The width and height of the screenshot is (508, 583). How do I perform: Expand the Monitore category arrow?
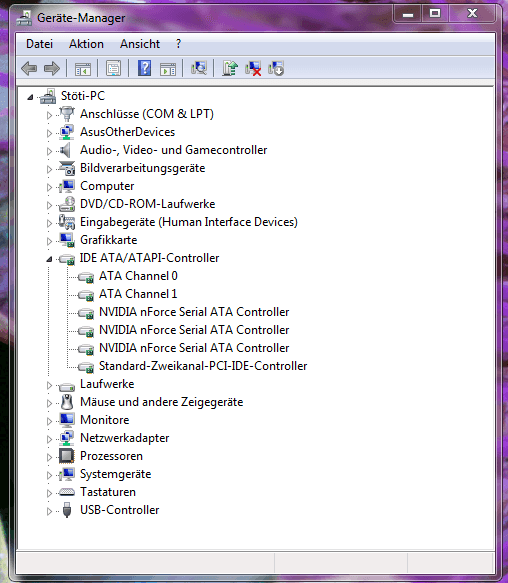pyautogui.click(x=49, y=421)
